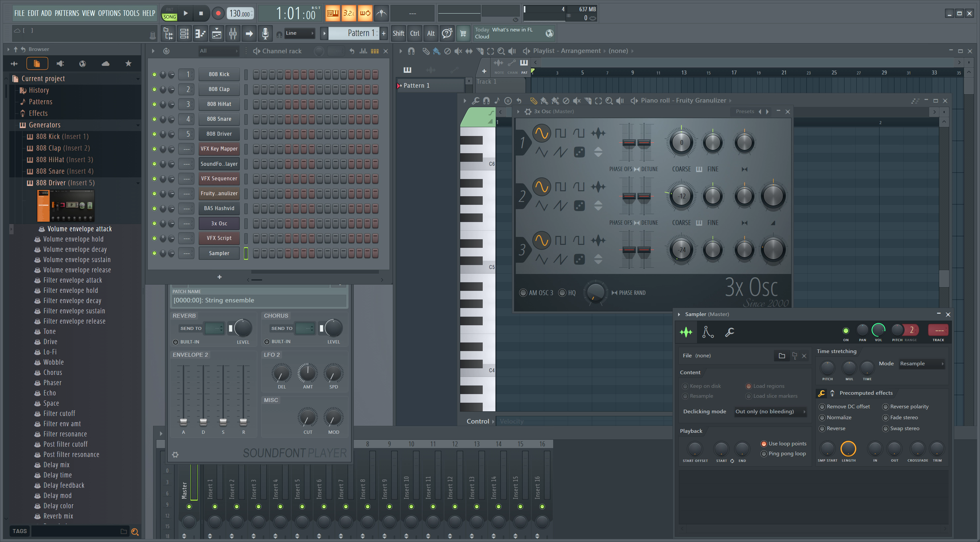Click the shopping cart icon in the toolbar
980x542 pixels.
pyautogui.click(x=463, y=33)
